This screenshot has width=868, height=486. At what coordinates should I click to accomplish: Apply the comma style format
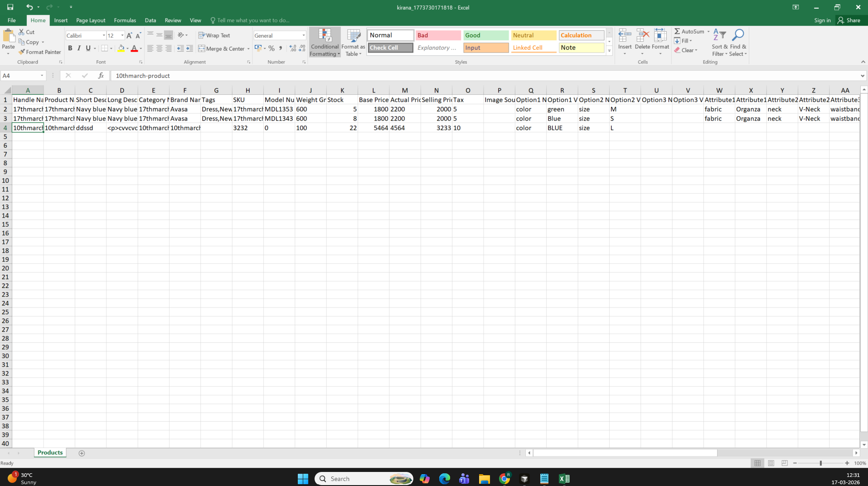coord(281,49)
